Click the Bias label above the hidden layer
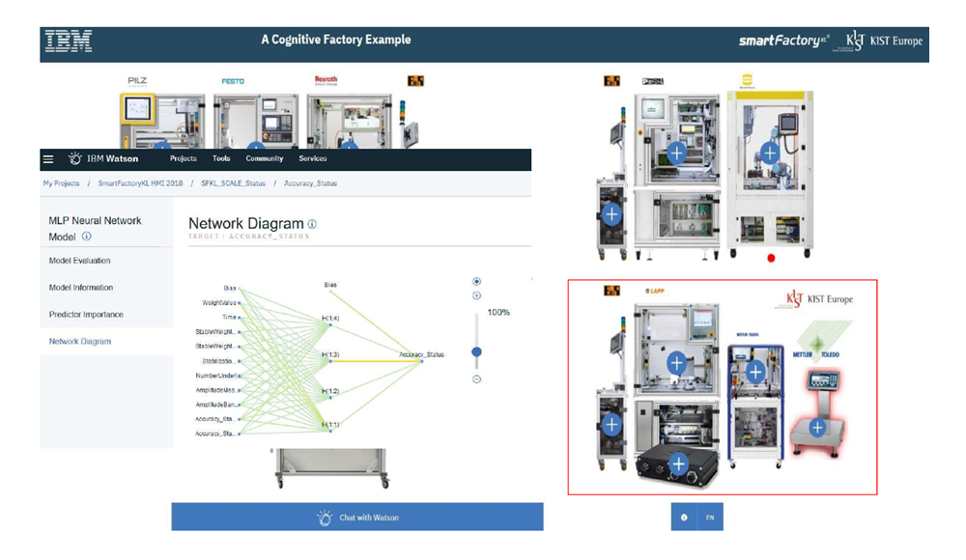This screenshot has height=560, width=966. pyautogui.click(x=330, y=285)
